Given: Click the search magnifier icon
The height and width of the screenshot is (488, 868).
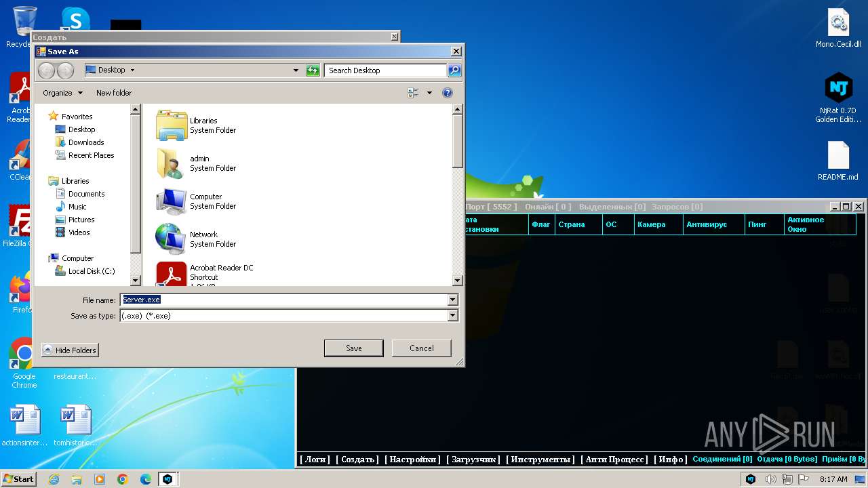Looking at the screenshot, I should point(454,70).
